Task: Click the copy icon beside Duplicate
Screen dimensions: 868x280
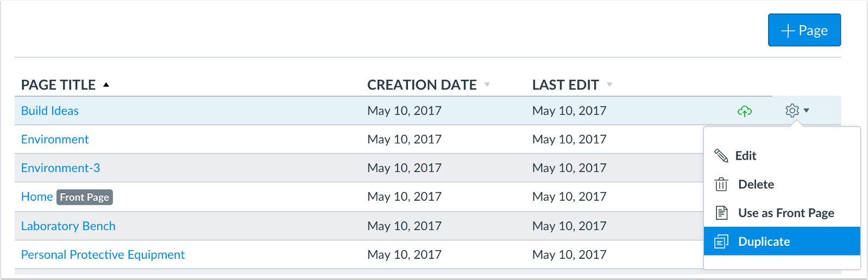Action: (721, 241)
